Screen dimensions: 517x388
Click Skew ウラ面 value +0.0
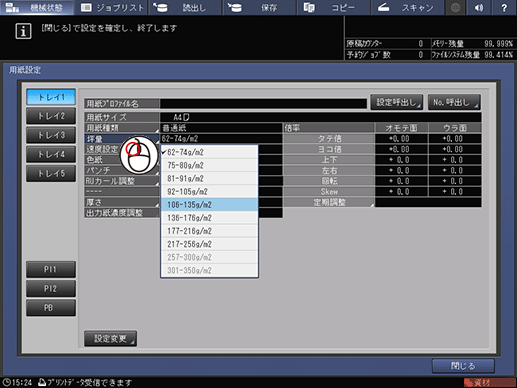[455, 192]
